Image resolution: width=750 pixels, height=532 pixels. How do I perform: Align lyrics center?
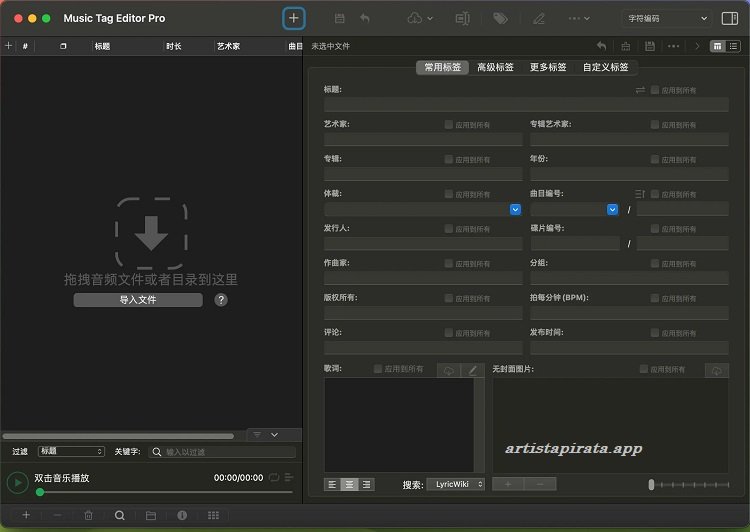350,485
